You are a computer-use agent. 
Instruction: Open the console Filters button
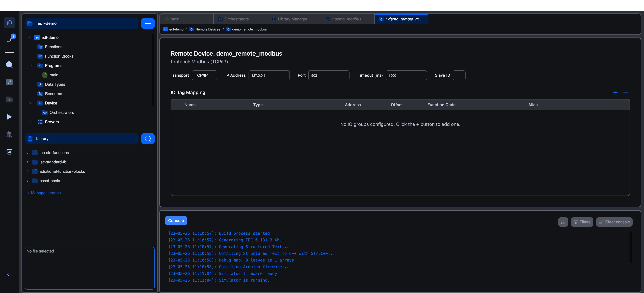(582, 222)
